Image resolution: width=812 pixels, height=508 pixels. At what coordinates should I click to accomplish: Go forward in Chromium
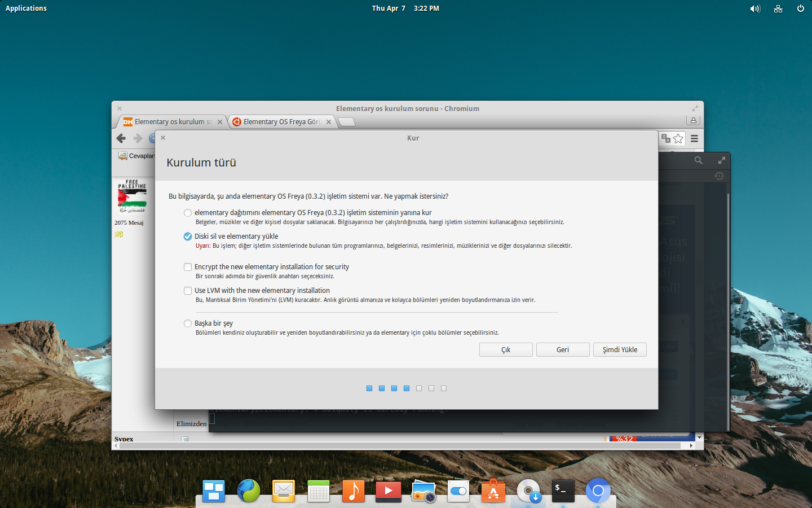[x=138, y=138]
